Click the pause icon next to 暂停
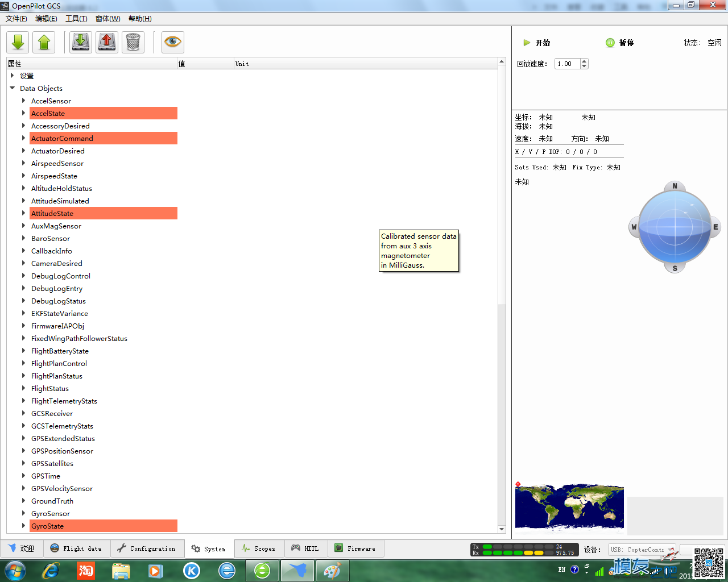This screenshot has width=728, height=582. pyautogui.click(x=610, y=43)
